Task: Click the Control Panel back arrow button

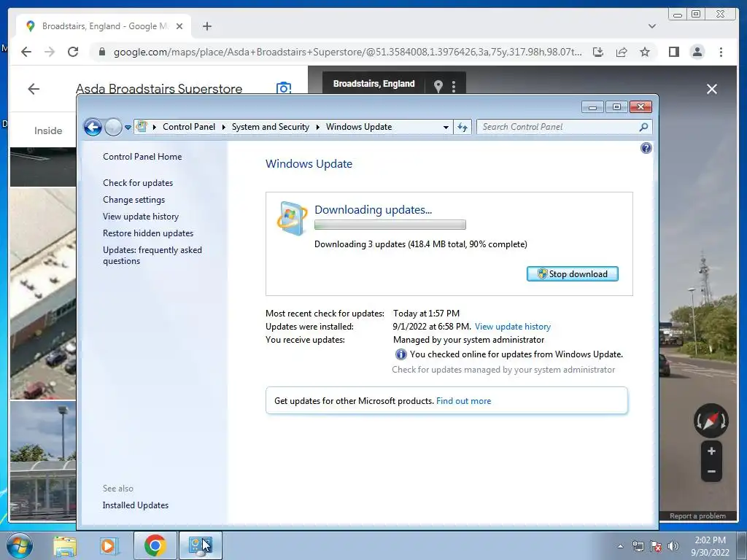Action: (x=93, y=127)
